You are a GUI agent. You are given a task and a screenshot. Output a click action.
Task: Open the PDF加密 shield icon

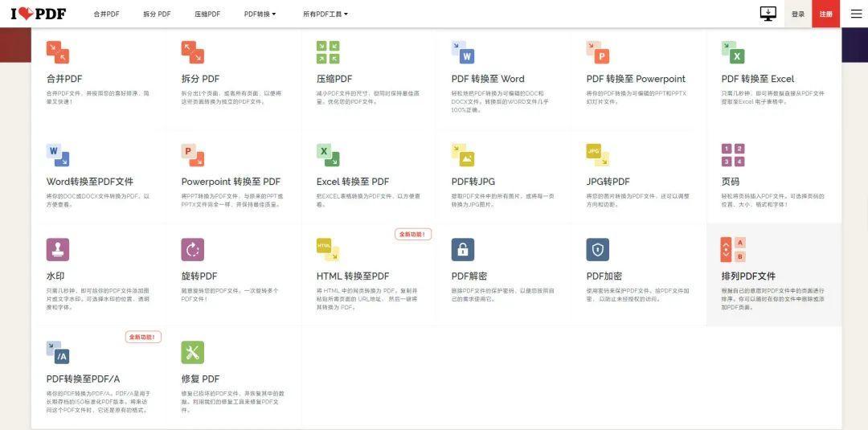[x=598, y=250]
